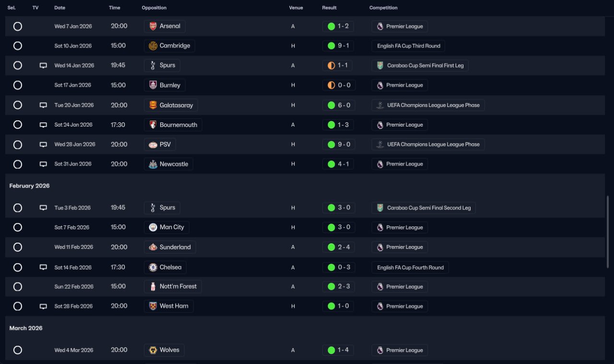Image resolution: width=614 pixels, height=364 pixels.
Task: Sort by the Result column header
Action: [x=329, y=8]
